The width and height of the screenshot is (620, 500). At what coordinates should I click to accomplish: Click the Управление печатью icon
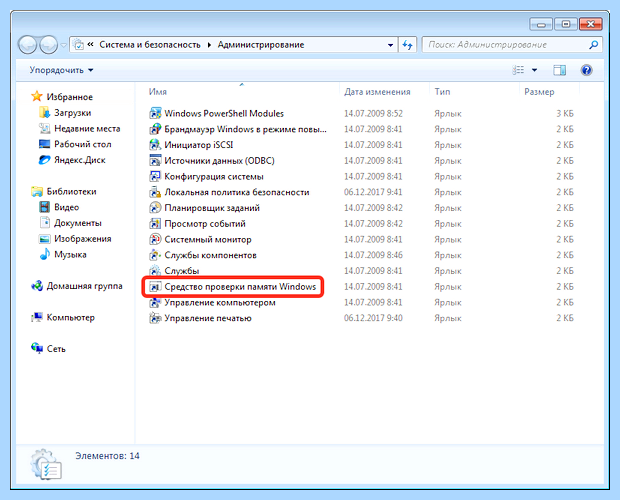[x=155, y=318]
